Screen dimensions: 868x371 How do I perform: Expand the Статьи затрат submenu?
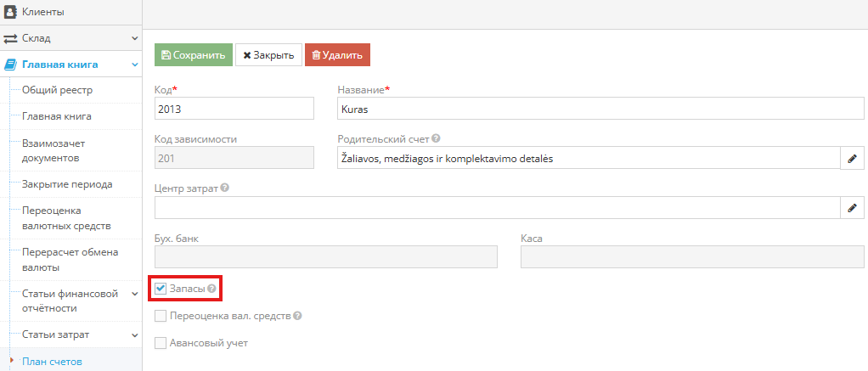(134, 334)
